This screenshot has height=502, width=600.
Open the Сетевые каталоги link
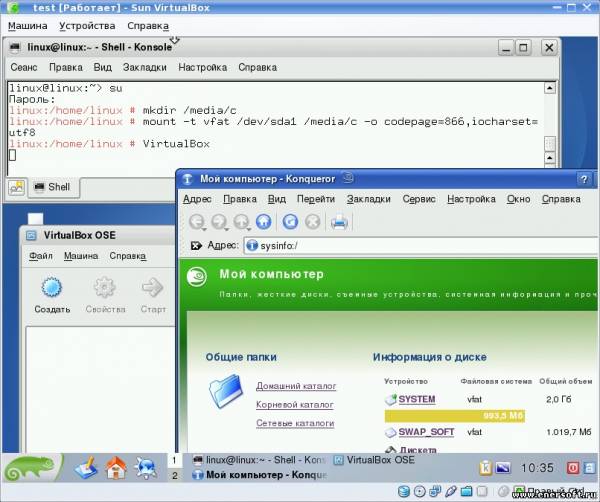295,423
